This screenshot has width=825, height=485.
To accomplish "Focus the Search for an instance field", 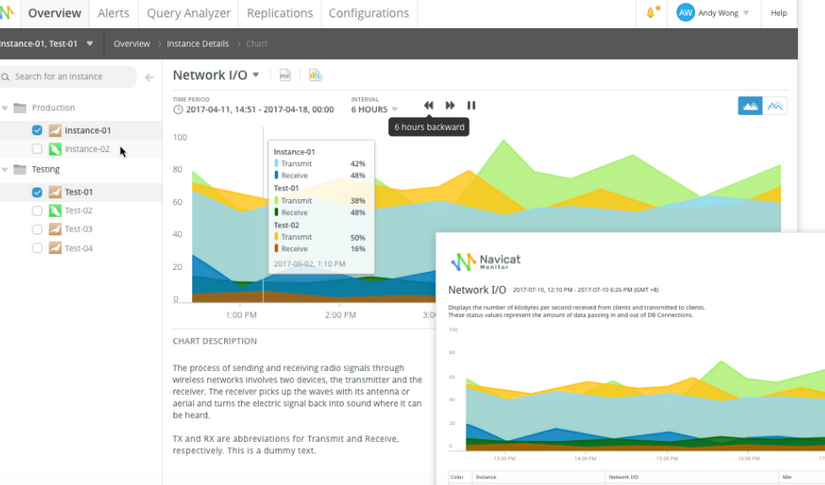I will [68, 77].
